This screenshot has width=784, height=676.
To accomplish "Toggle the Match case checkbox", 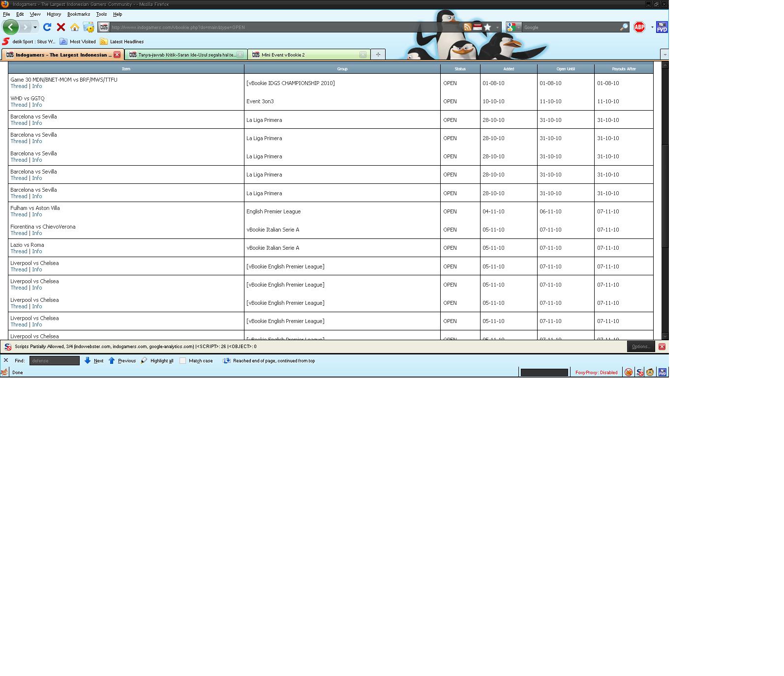I will 183,361.
